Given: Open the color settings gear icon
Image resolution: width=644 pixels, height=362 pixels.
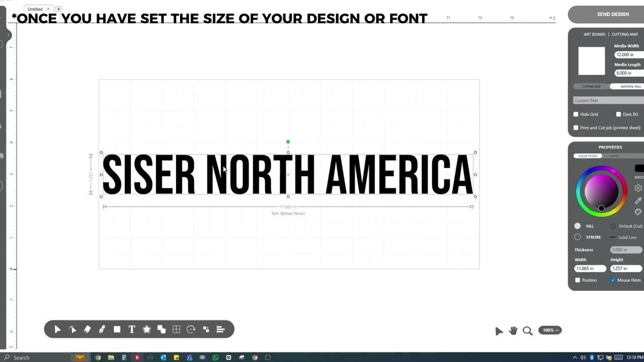Looking at the screenshot, I should 638,188.
